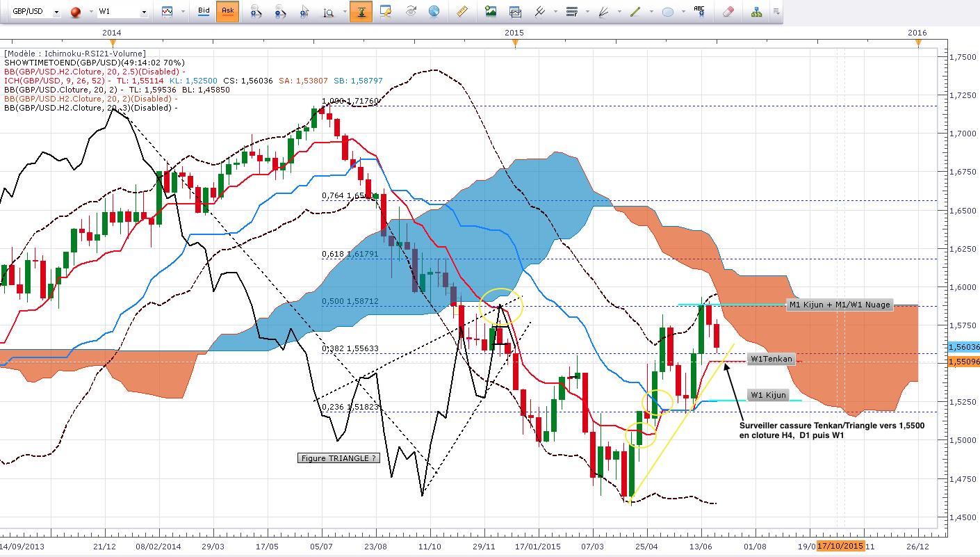Select the green trend line tool
This screenshot has width=980, height=557.
pos(635,12)
